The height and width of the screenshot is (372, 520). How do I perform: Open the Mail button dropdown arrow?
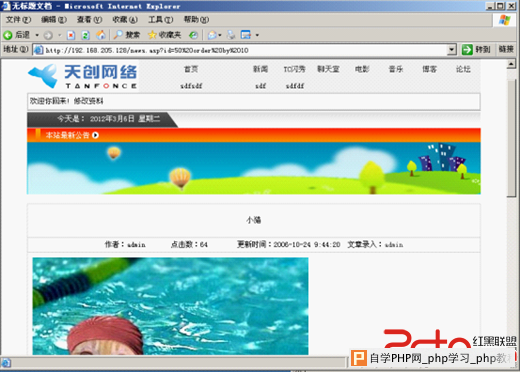[220, 35]
